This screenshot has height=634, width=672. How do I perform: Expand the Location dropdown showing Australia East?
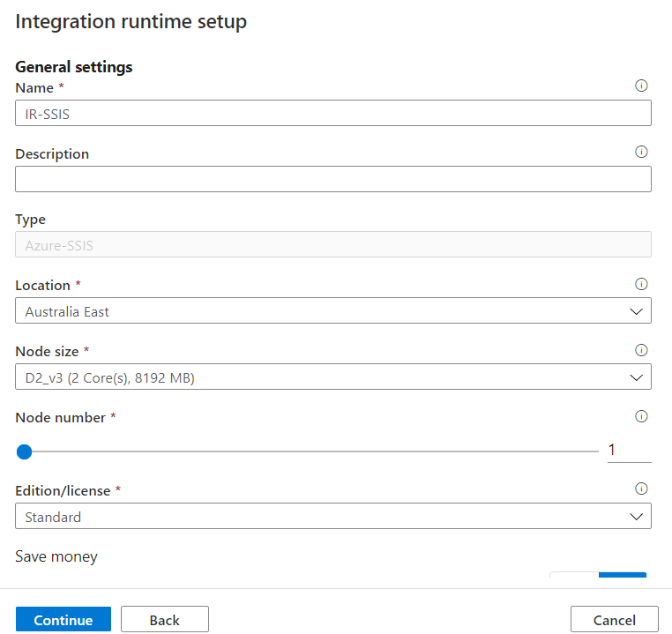(x=333, y=310)
